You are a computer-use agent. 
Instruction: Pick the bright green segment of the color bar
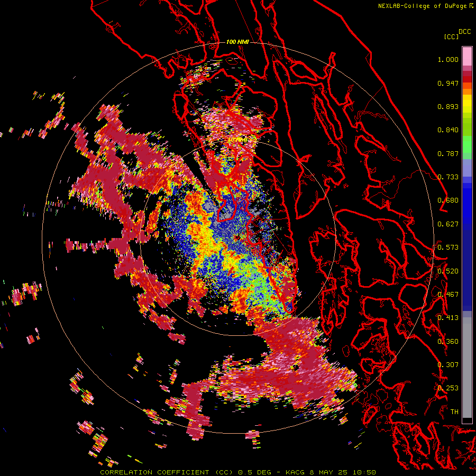(x=467, y=144)
